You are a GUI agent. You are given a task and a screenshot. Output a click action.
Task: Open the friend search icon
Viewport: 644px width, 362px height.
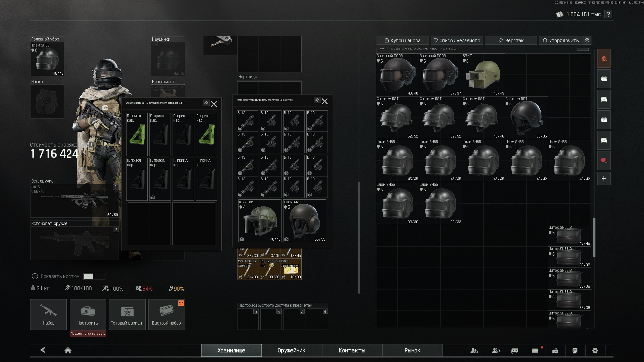tap(474, 350)
